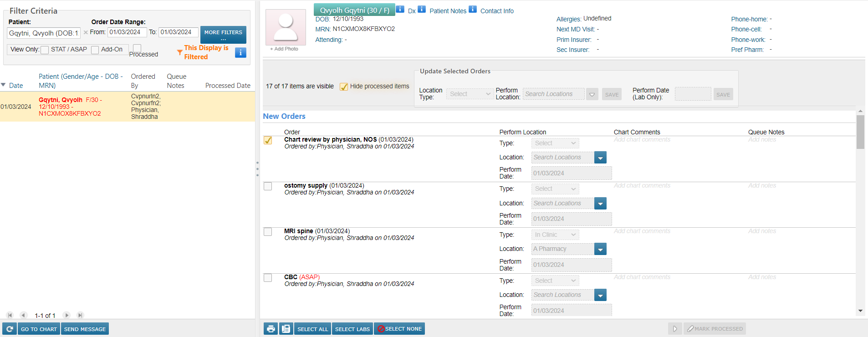Open the Location Type dropdown in Update Selected Orders
Screen dimensions: 868x337
(x=470, y=94)
